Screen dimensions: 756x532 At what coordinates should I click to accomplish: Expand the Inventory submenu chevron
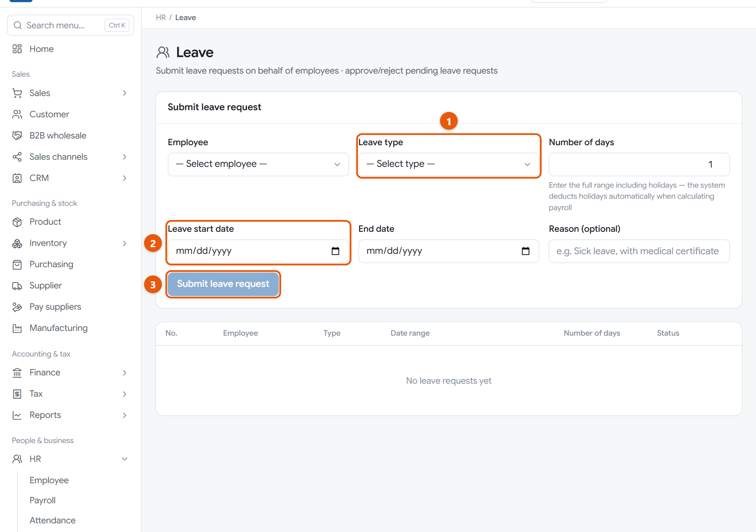pyautogui.click(x=124, y=244)
